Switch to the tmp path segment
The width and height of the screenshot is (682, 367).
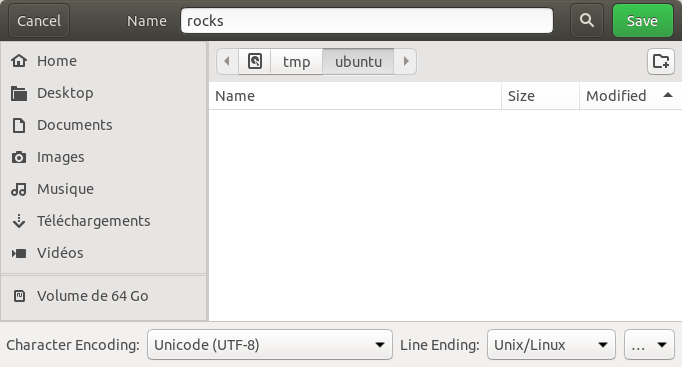click(297, 61)
